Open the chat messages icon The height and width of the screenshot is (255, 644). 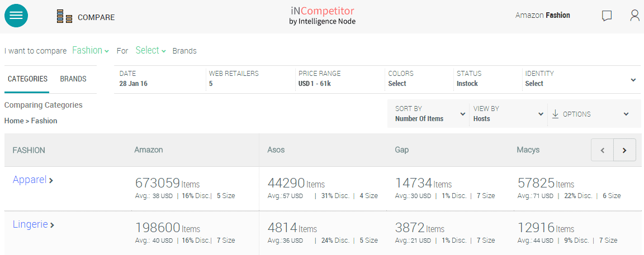(607, 16)
